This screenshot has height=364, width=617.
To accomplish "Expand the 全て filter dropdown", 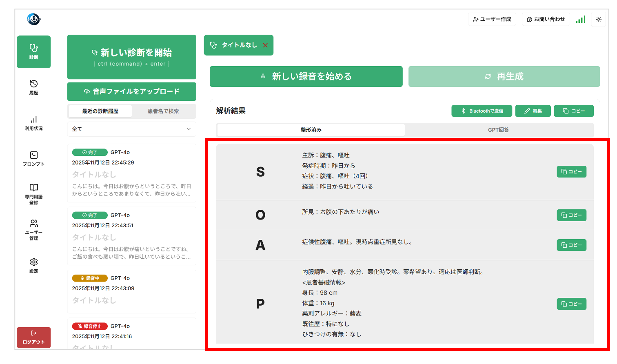I will point(131,129).
